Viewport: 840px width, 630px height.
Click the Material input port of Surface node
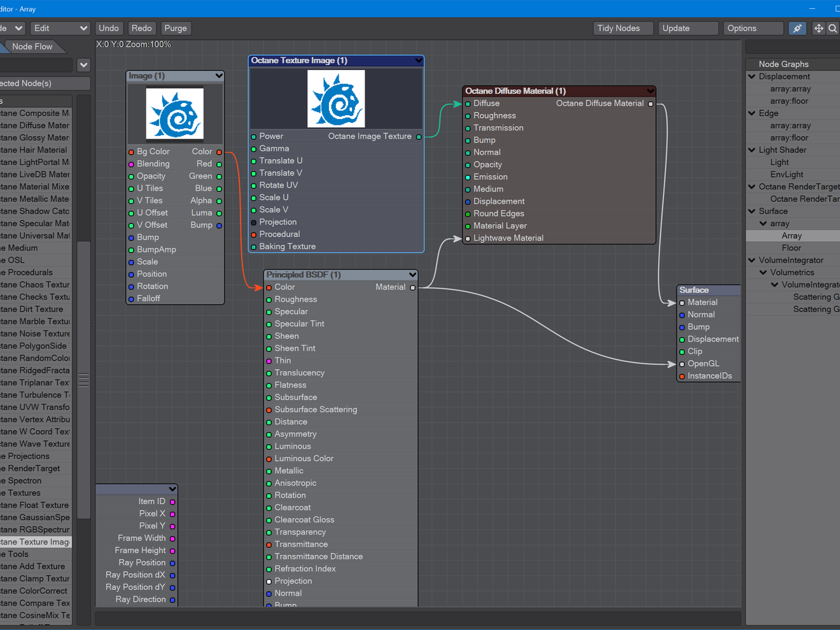click(682, 303)
